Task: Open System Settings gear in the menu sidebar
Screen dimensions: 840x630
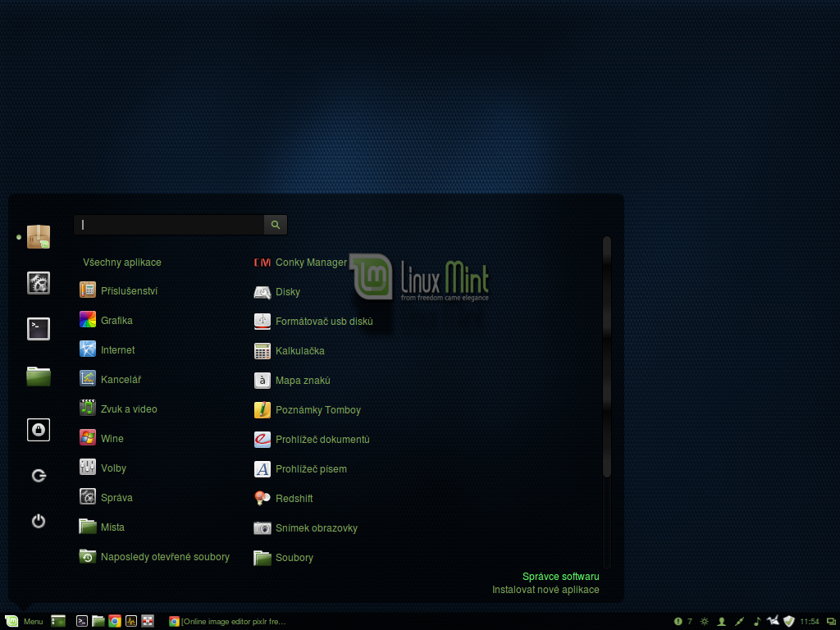Action: pyautogui.click(x=39, y=283)
